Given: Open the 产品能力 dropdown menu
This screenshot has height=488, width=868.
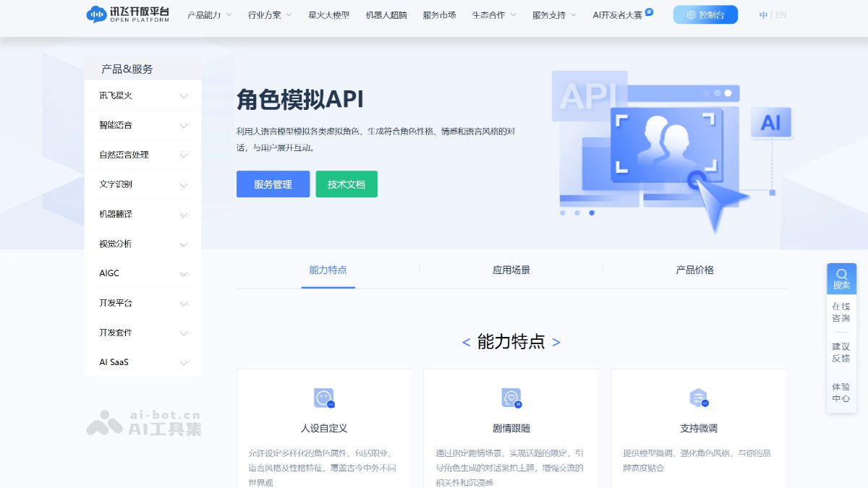Looking at the screenshot, I should point(209,14).
